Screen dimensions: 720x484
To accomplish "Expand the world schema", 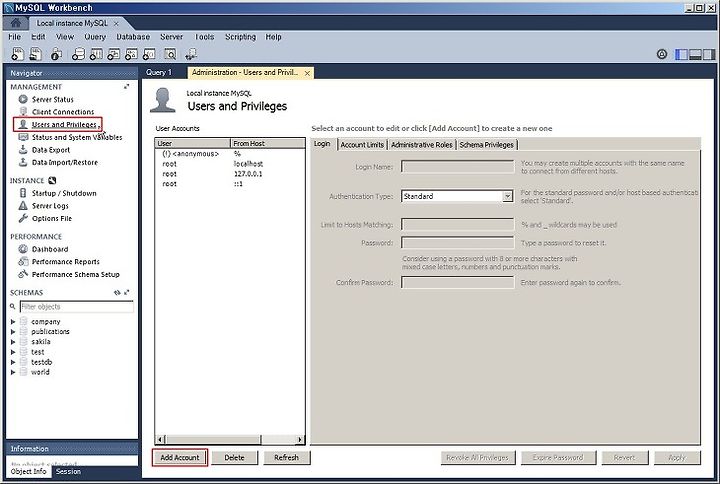I will pyautogui.click(x=13, y=372).
